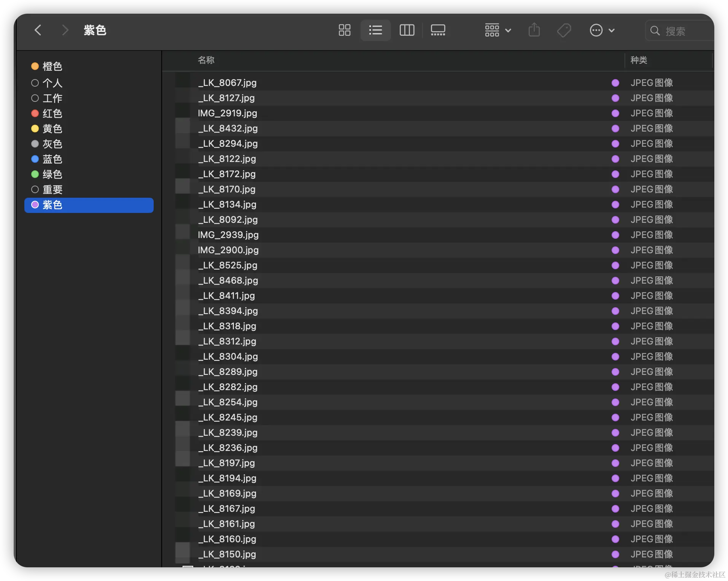Select the 红色 tag in sidebar
Image resolution: width=728 pixels, height=581 pixels.
(x=89, y=113)
